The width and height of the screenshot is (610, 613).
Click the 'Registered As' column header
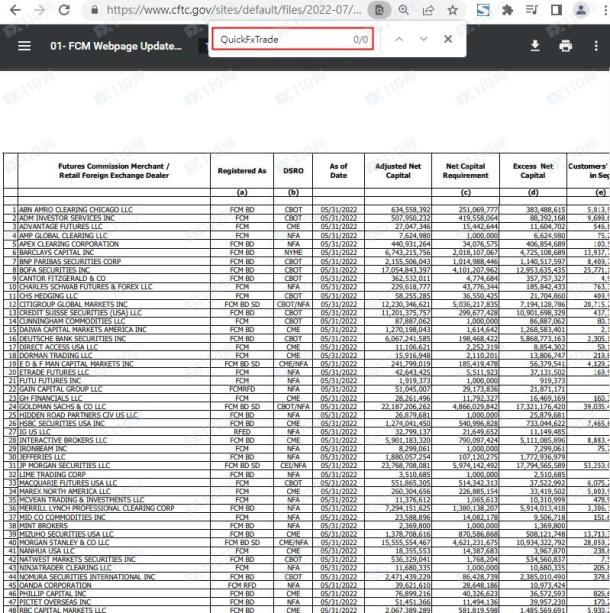(x=242, y=171)
